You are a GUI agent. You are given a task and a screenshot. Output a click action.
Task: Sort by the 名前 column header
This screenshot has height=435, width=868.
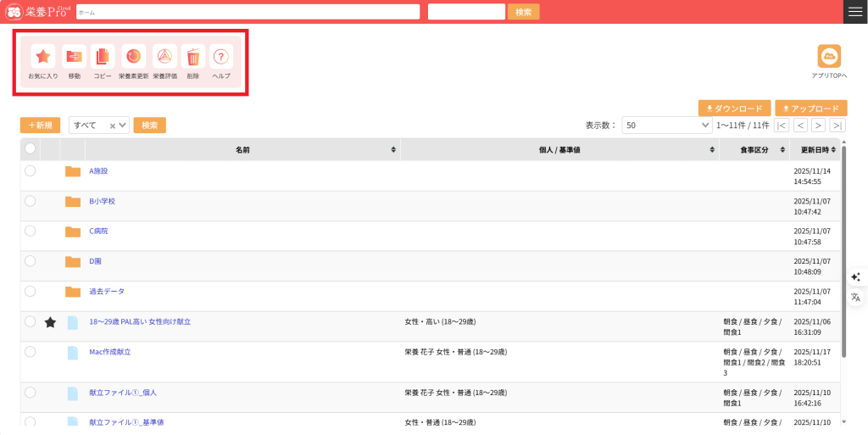242,149
